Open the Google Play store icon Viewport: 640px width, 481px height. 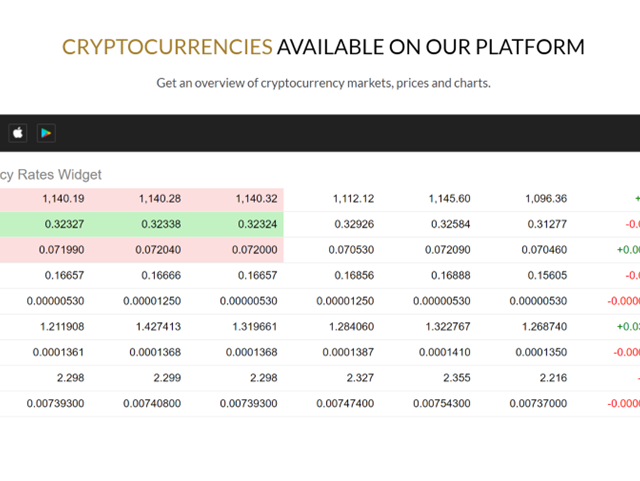[x=46, y=132]
